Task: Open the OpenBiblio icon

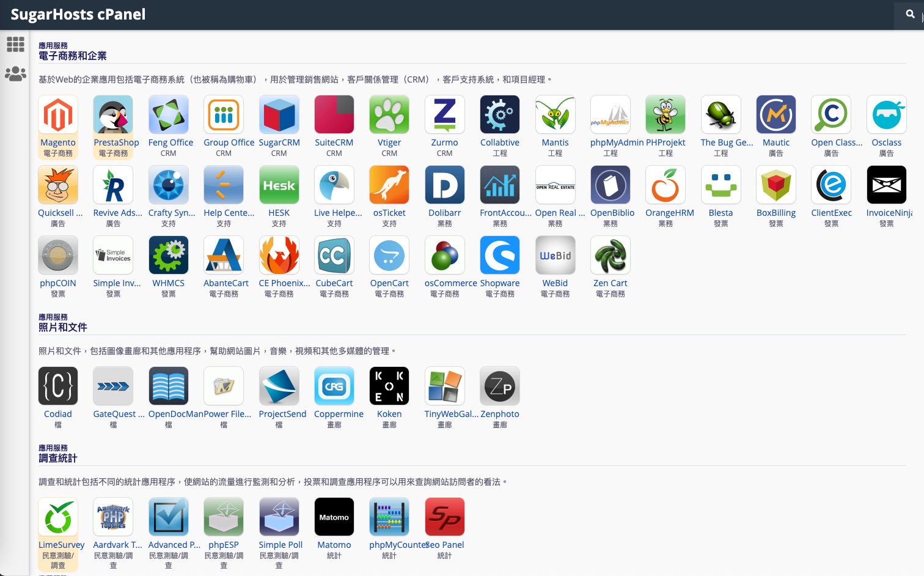Action: point(610,185)
